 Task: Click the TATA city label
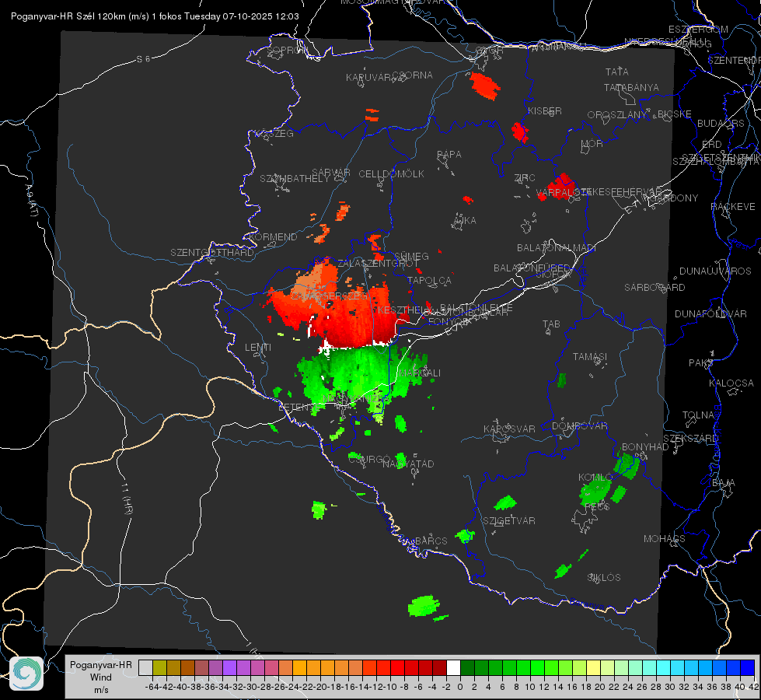pyautogui.click(x=617, y=72)
